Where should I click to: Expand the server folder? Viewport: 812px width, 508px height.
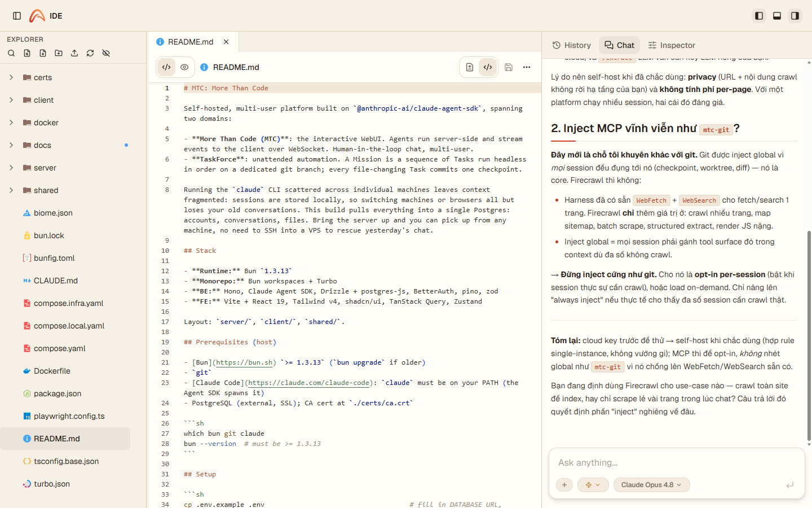(65, 168)
